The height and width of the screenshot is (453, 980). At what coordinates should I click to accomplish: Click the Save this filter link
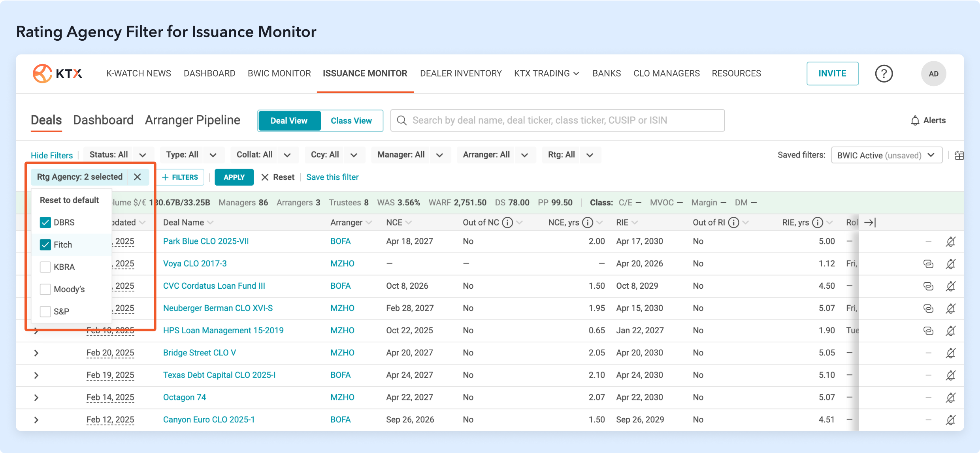coord(332,177)
